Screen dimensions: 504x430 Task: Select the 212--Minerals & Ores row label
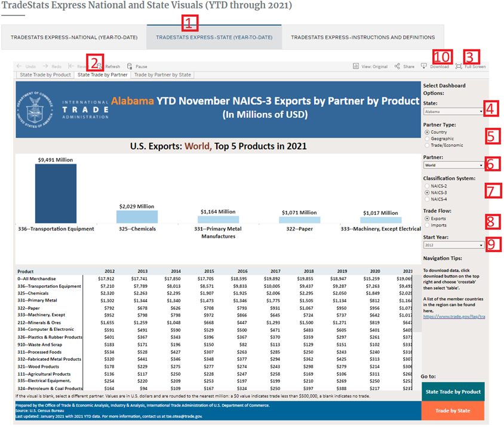point(39,322)
